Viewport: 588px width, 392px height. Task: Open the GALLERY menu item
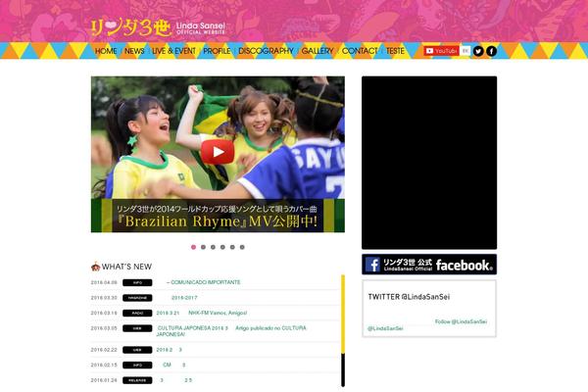tap(318, 51)
